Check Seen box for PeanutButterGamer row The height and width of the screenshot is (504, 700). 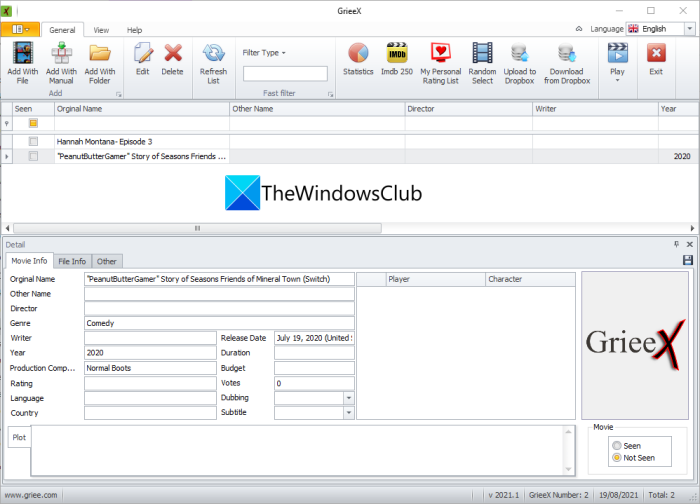point(33,156)
